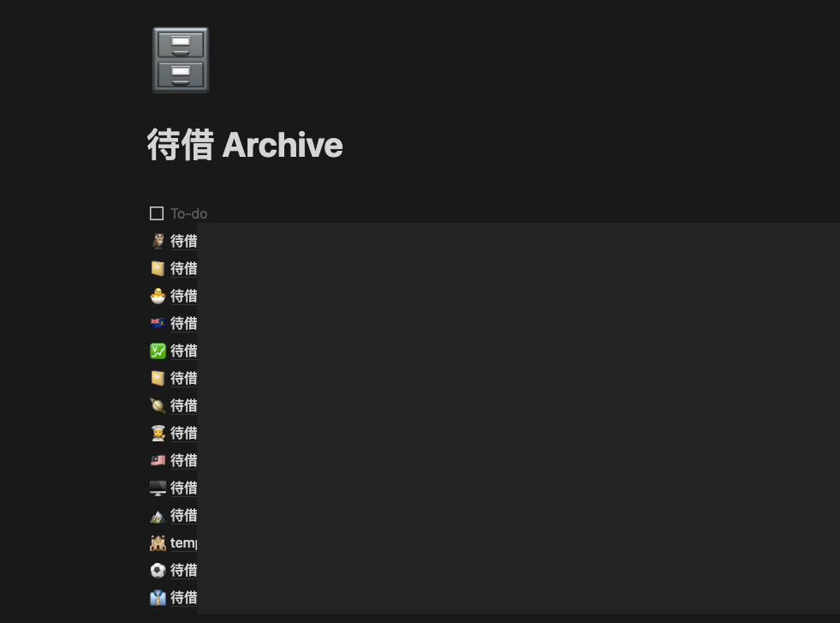Click the owl emoji page icon
Screen dimensions: 840x623
[158, 242]
